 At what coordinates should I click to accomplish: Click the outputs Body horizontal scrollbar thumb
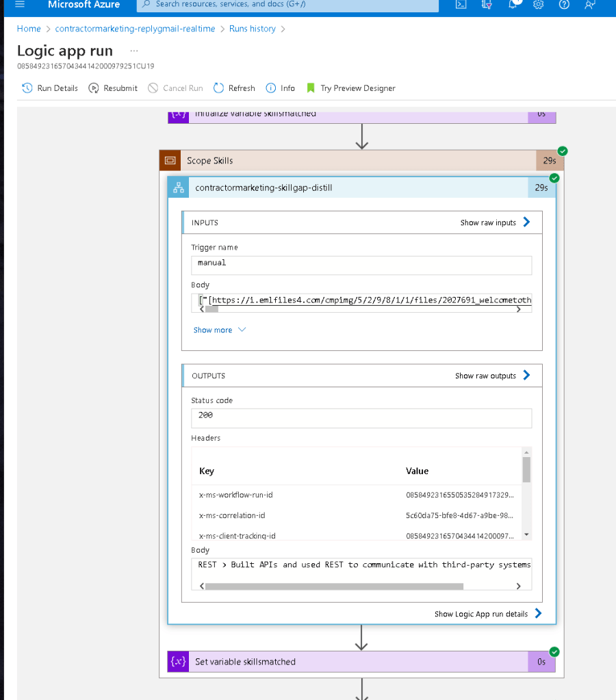pyautogui.click(x=334, y=586)
